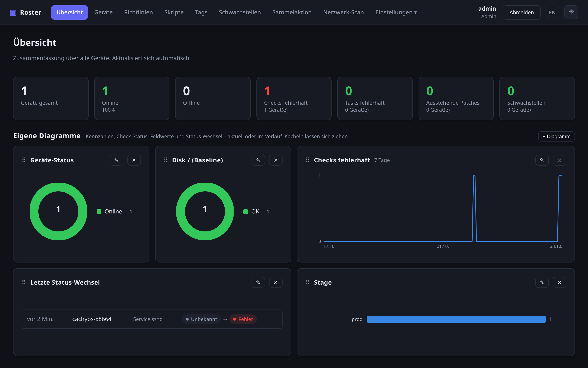Edit the Checks fehlerhaft chart
The height and width of the screenshot is (368, 588).
[542, 160]
